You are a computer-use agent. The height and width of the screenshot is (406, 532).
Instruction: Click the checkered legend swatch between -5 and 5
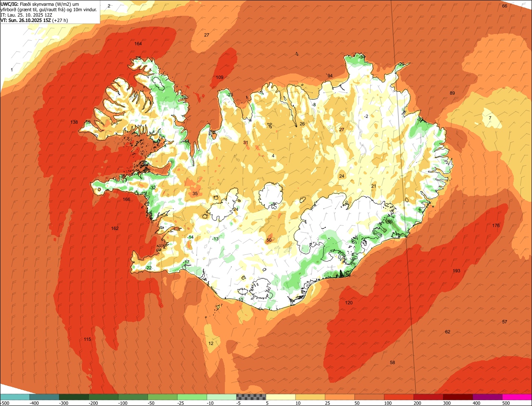(x=251, y=397)
